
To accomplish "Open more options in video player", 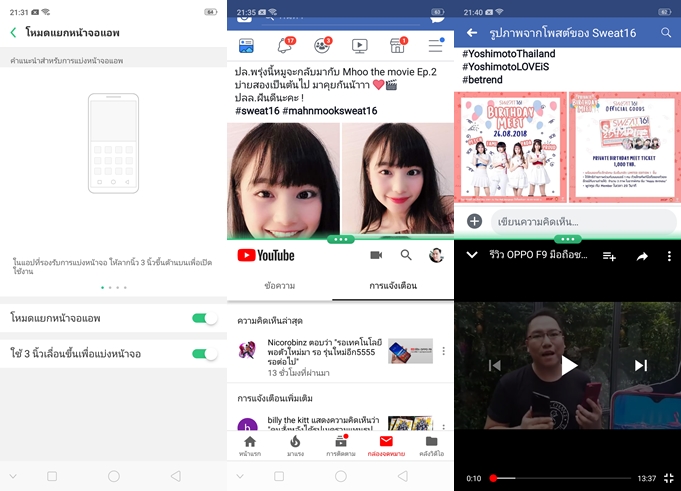I will point(668,256).
